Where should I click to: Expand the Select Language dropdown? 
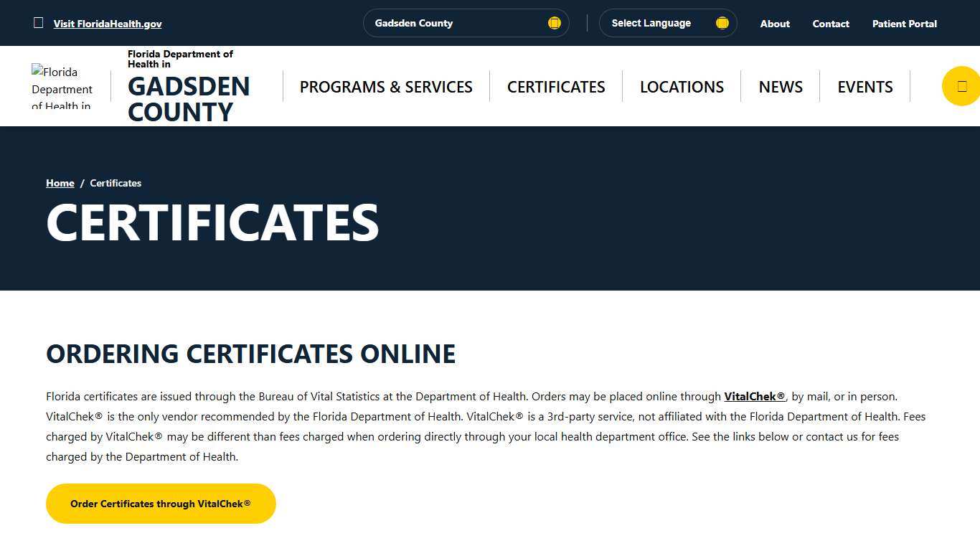(667, 22)
